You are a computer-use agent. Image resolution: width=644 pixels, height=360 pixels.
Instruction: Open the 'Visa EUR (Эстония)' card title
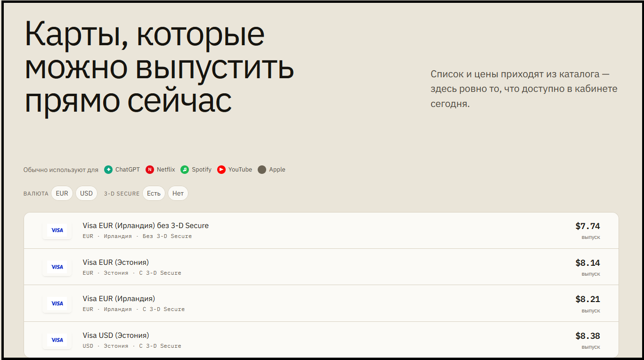[x=116, y=262]
